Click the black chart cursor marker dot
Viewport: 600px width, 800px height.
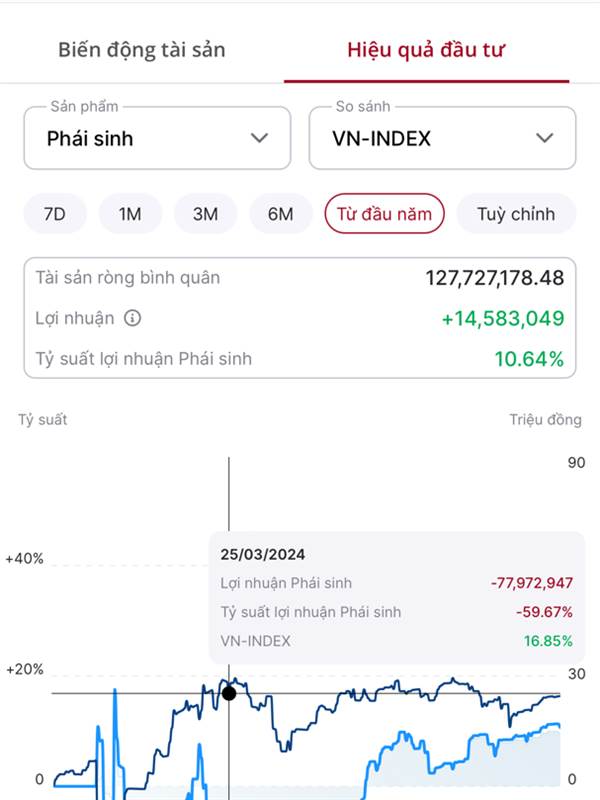tap(229, 693)
